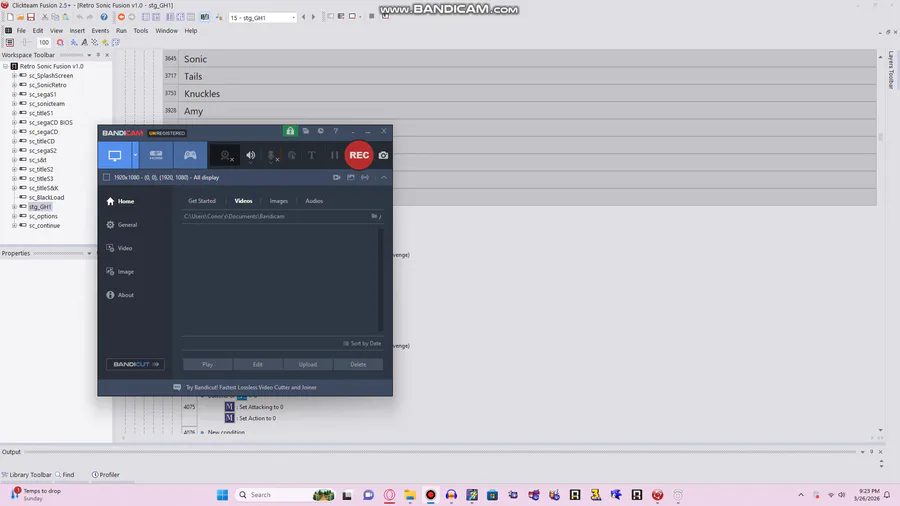Click the Delete button in Bandicam
Image resolution: width=900 pixels, height=506 pixels.
358,365
